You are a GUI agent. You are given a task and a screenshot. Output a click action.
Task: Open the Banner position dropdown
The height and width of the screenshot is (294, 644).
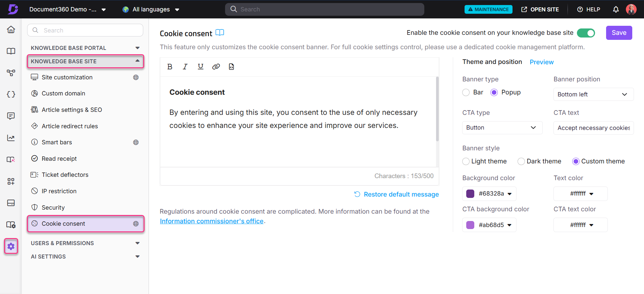(x=593, y=94)
